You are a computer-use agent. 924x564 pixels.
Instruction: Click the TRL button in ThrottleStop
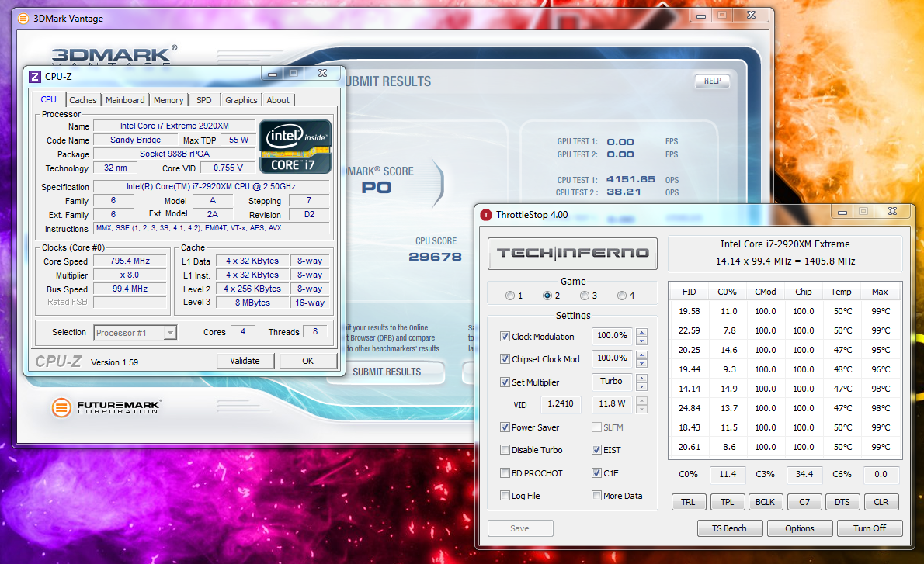(688, 502)
